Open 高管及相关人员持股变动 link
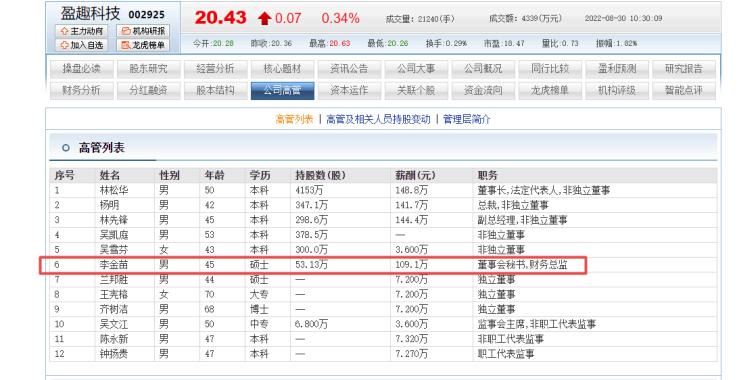 pos(378,120)
